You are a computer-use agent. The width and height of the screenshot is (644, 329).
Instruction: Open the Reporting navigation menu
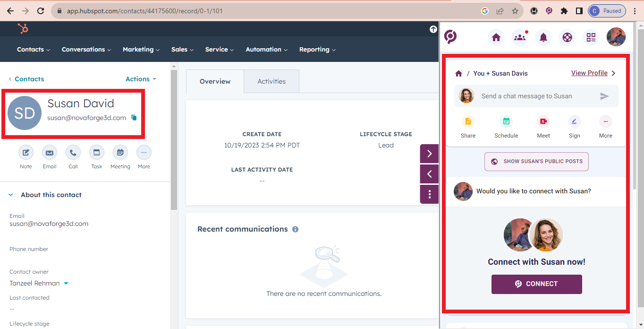click(317, 49)
